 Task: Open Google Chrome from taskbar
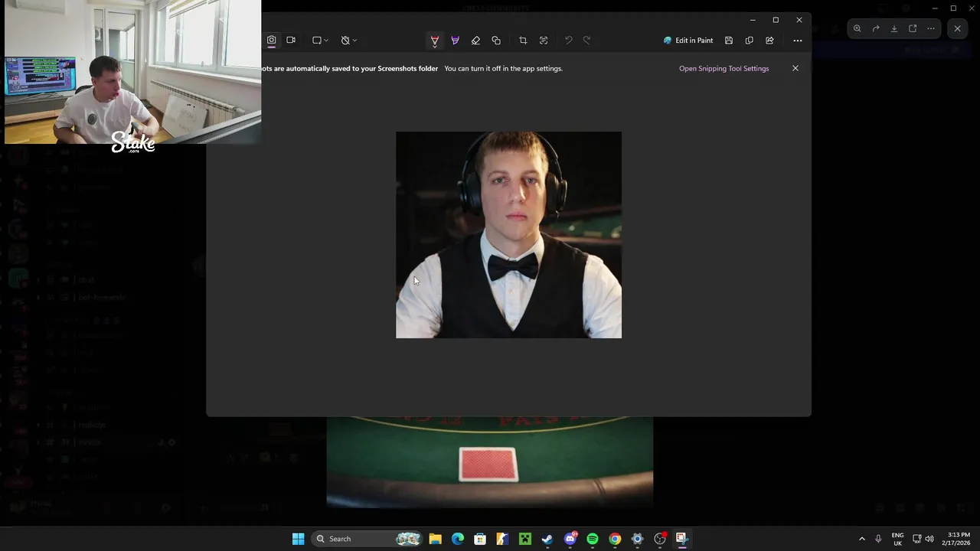(x=615, y=539)
